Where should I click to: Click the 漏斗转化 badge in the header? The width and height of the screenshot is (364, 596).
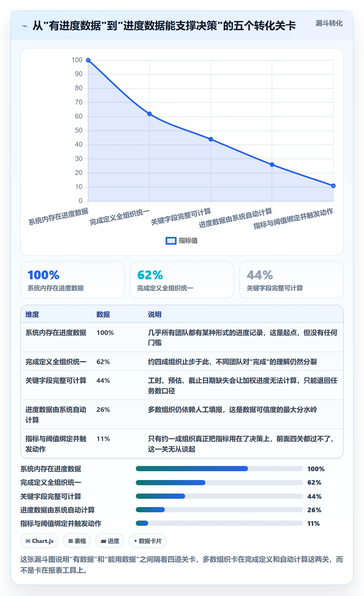(x=329, y=23)
